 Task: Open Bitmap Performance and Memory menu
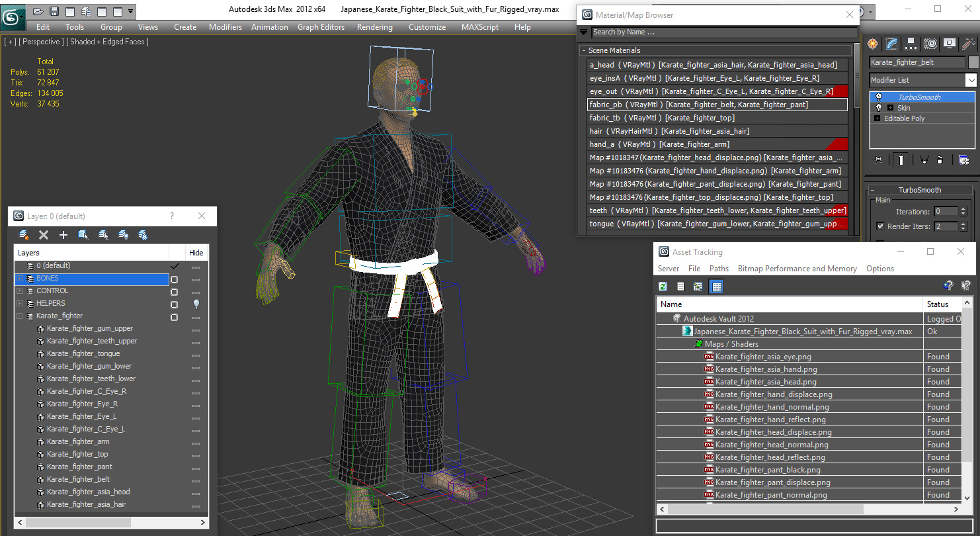tap(797, 269)
